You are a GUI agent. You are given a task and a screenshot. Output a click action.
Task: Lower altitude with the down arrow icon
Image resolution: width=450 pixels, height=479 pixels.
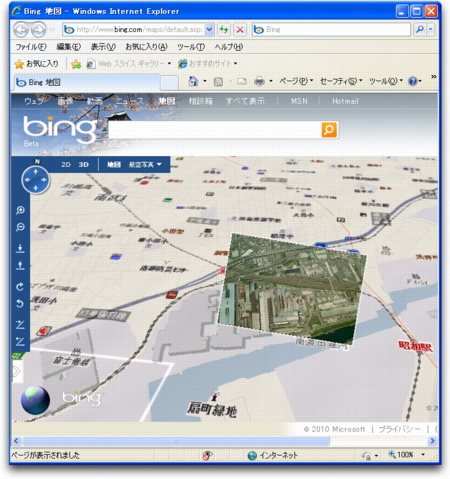point(20,248)
